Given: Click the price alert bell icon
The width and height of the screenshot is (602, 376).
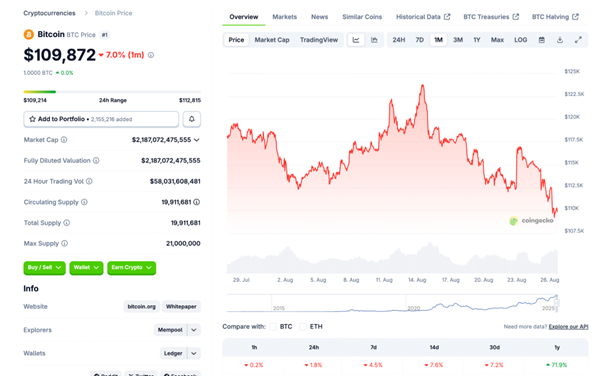Looking at the screenshot, I should point(192,119).
